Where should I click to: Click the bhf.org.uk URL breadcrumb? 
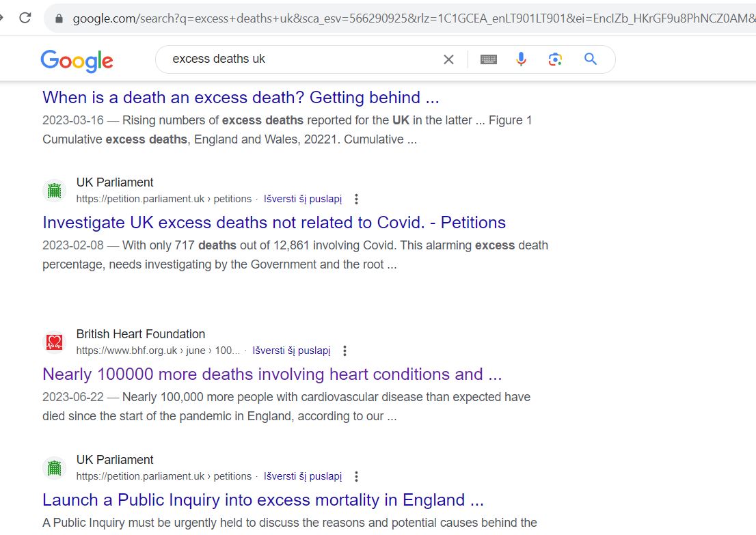click(x=158, y=351)
